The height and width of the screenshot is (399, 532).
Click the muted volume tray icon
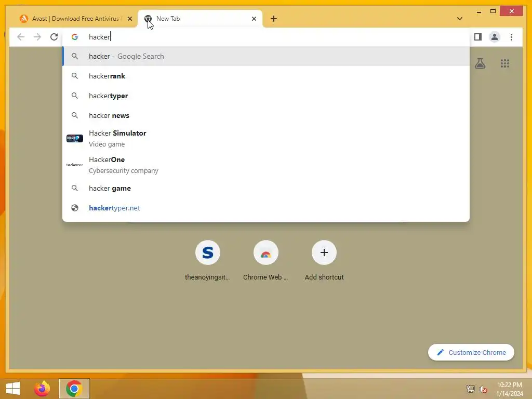coord(483,389)
